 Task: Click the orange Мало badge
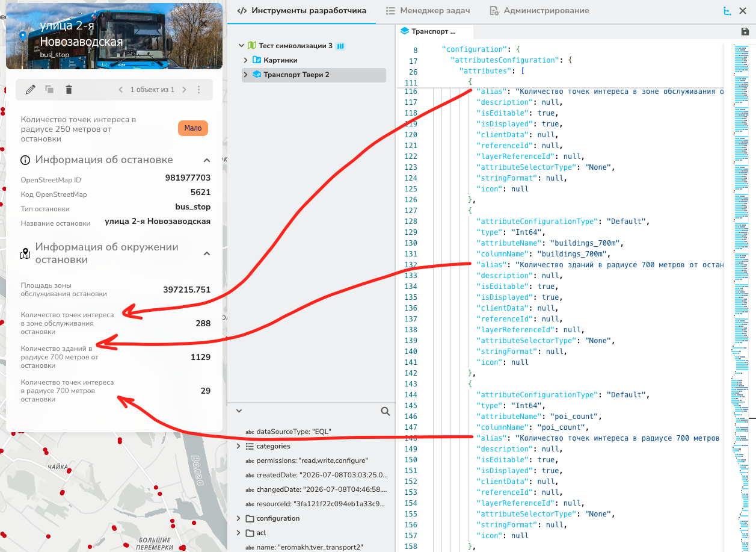point(193,128)
